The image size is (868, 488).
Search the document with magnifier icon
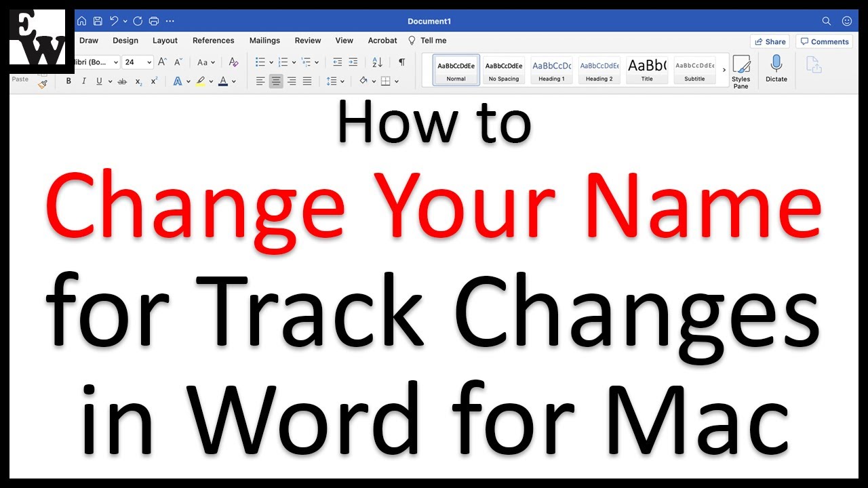pyautogui.click(x=826, y=21)
